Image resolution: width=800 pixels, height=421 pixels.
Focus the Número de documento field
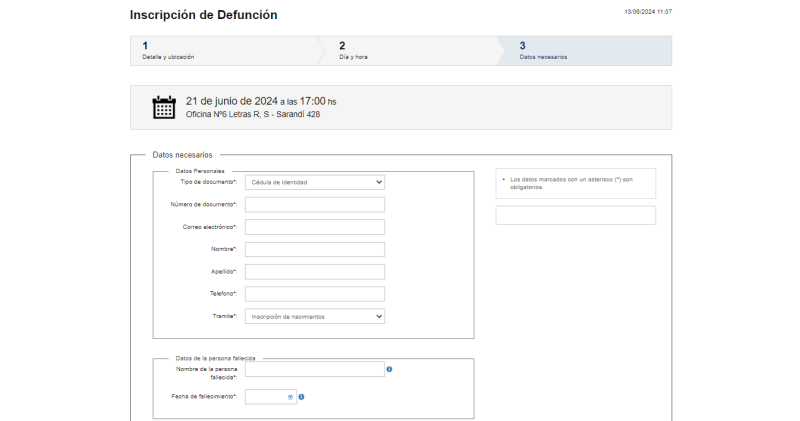point(314,205)
